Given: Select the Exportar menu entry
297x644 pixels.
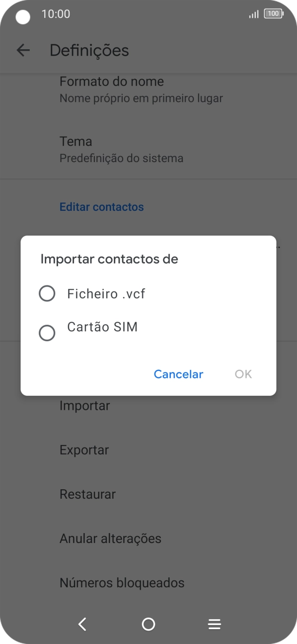Looking at the screenshot, I should pos(84,450).
